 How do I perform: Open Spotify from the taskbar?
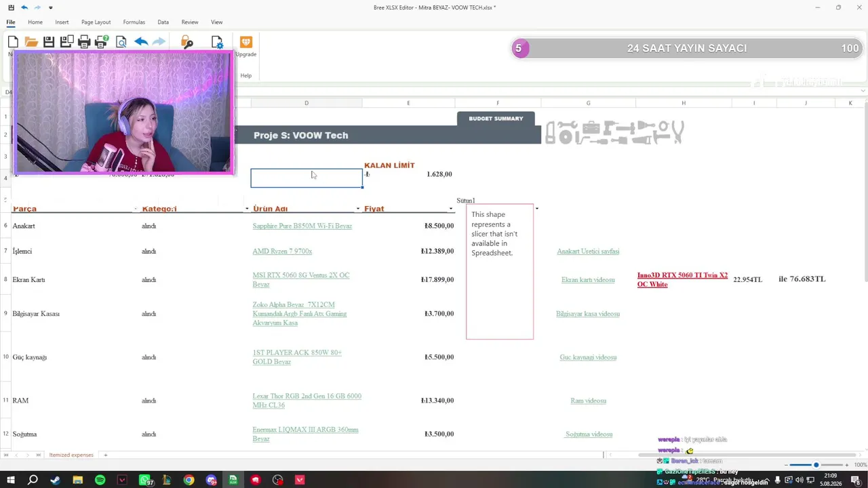[x=100, y=480]
